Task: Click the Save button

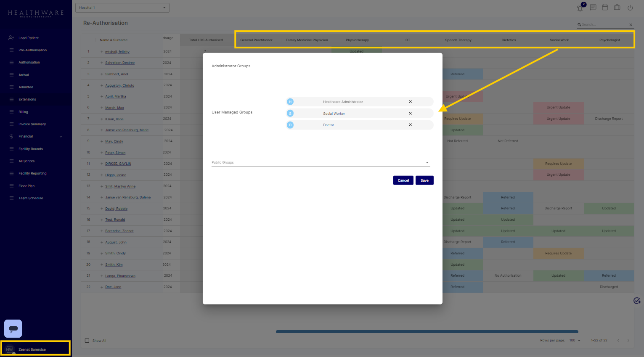Action: (424, 180)
